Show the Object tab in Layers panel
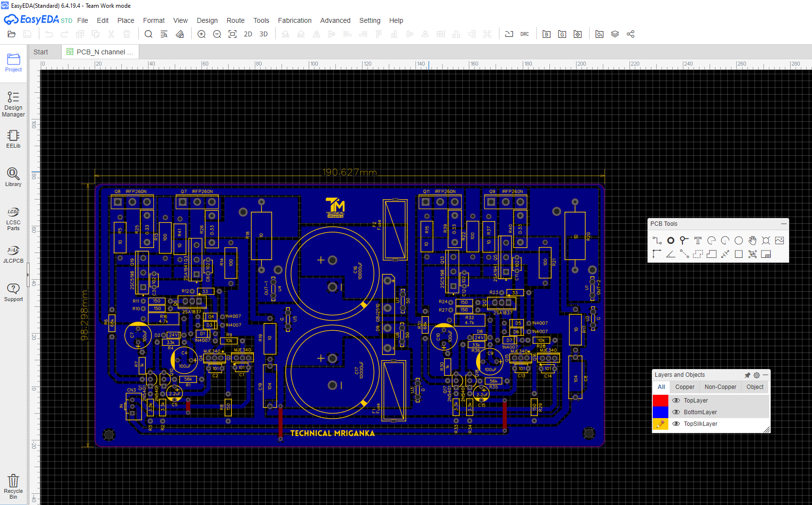 tap(755, 387)
